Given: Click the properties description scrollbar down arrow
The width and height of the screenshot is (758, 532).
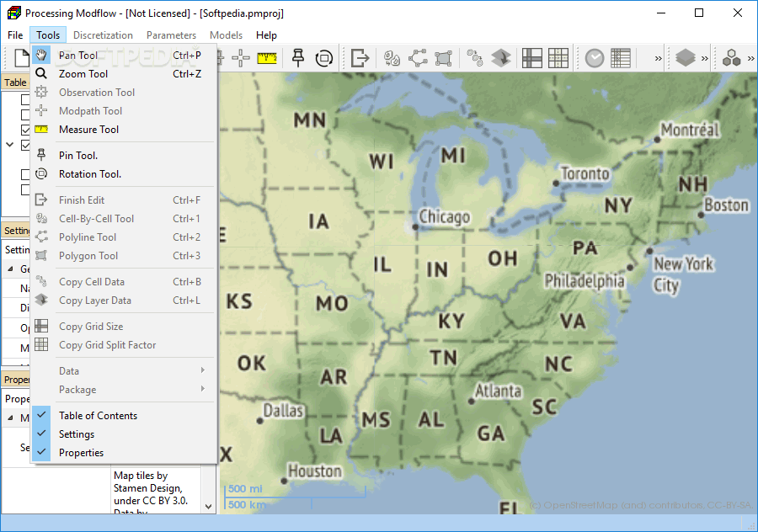Looking at the screenshot, I should pyautogui.click(x=208, y=507).
